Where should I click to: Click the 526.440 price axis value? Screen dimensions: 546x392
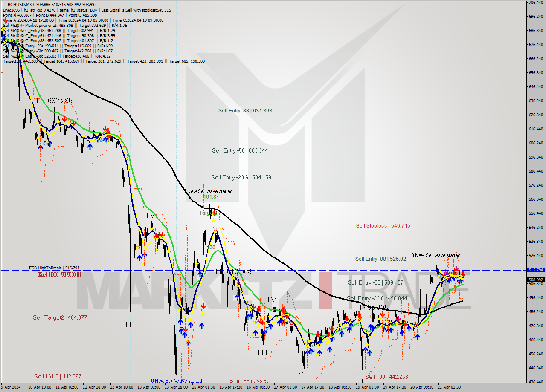coord(536,256)
